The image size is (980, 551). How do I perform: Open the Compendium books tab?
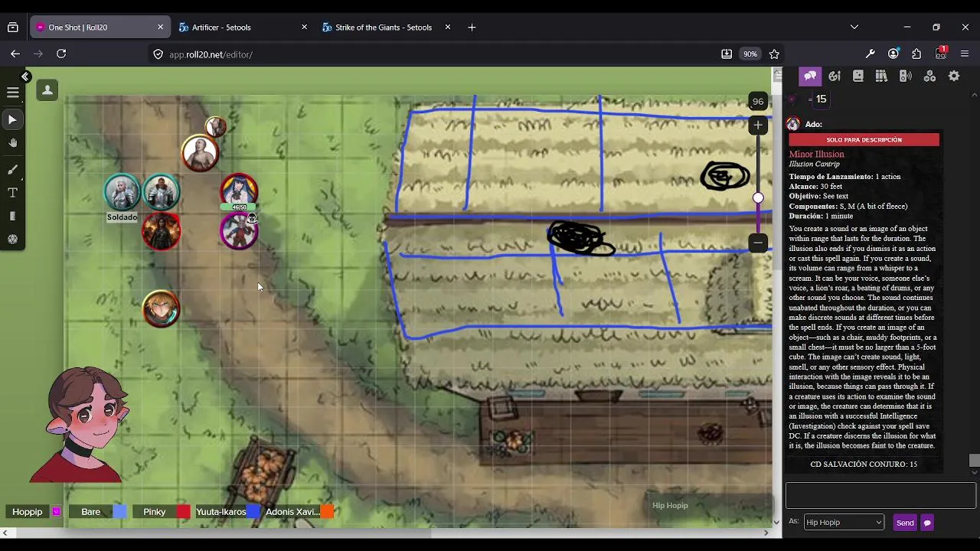(881, 76)
